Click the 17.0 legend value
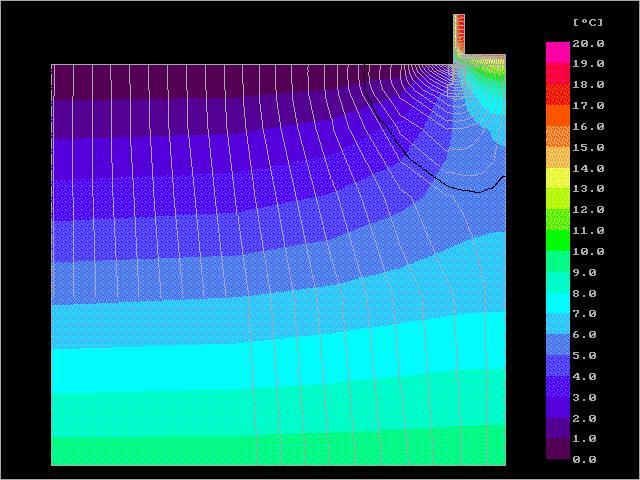This screenshot has width=640, height=480. coord(588,106)
